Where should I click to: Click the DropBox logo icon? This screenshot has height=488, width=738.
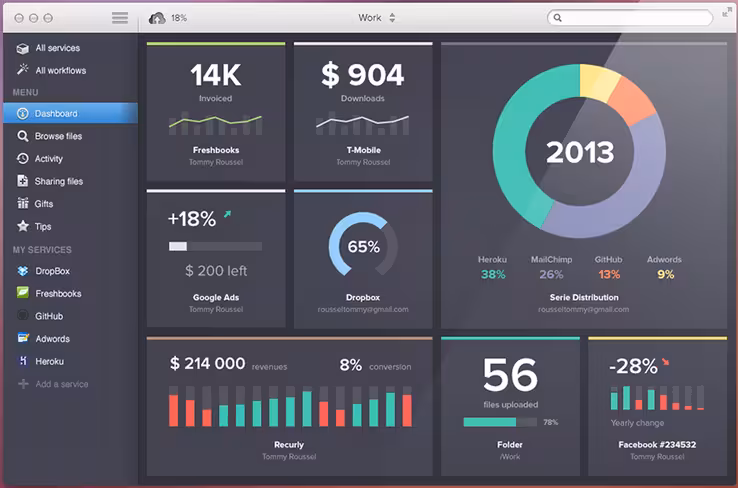(23, 271)
